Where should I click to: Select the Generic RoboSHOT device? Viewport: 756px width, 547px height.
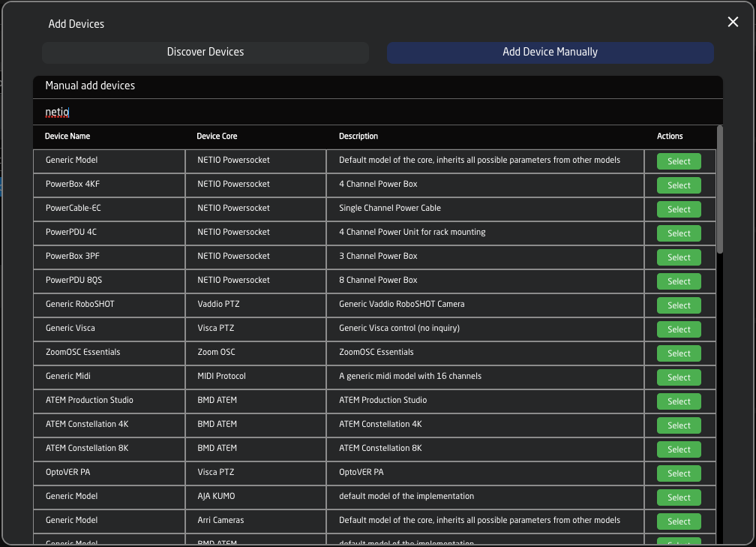click(679, 305)
